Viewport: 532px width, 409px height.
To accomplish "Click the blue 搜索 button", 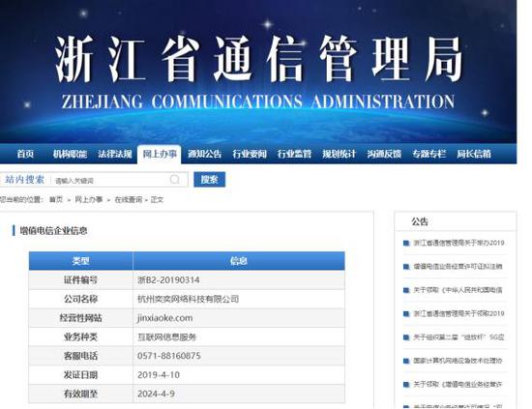I will pyautogui.click(x=209, y=180).
